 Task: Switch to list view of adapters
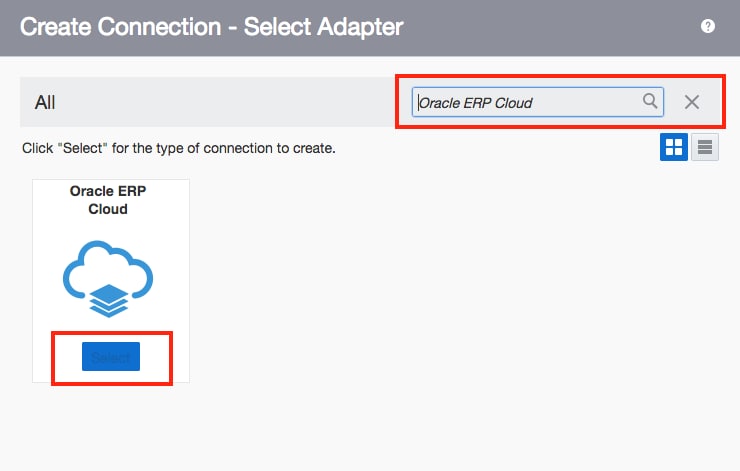(x=705, y=148)
